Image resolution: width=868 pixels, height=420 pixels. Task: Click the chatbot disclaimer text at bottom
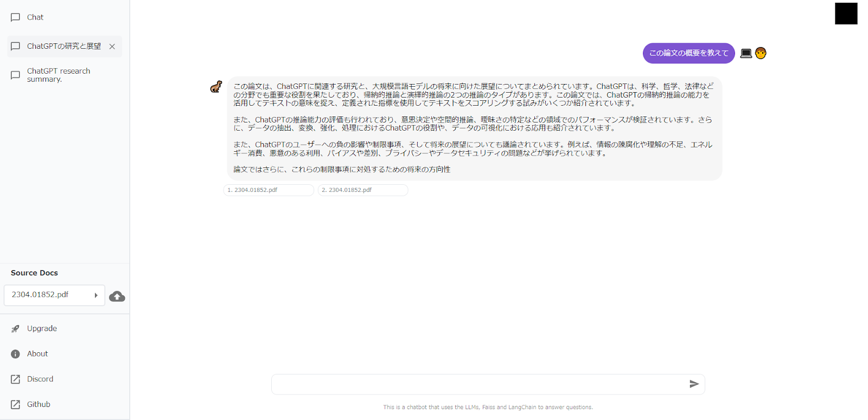tap(488, 407)
